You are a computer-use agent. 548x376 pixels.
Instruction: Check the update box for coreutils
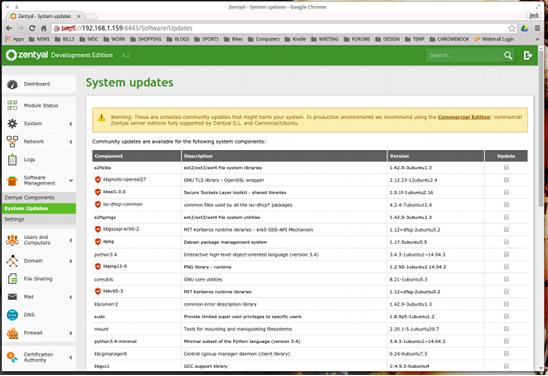click(506, 279)
